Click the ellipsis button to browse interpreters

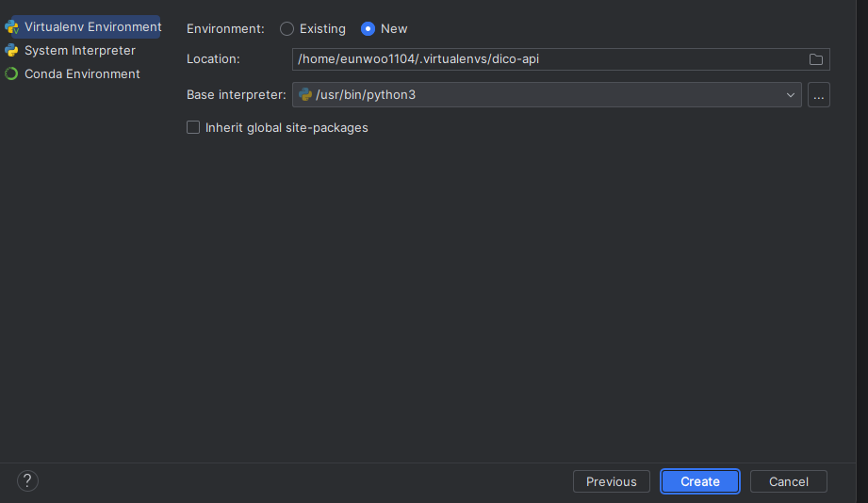(x=819, y=94)
